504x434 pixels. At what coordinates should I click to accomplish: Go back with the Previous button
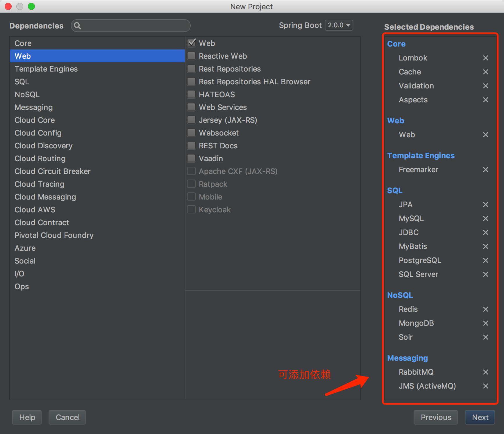tap(436, 417)
